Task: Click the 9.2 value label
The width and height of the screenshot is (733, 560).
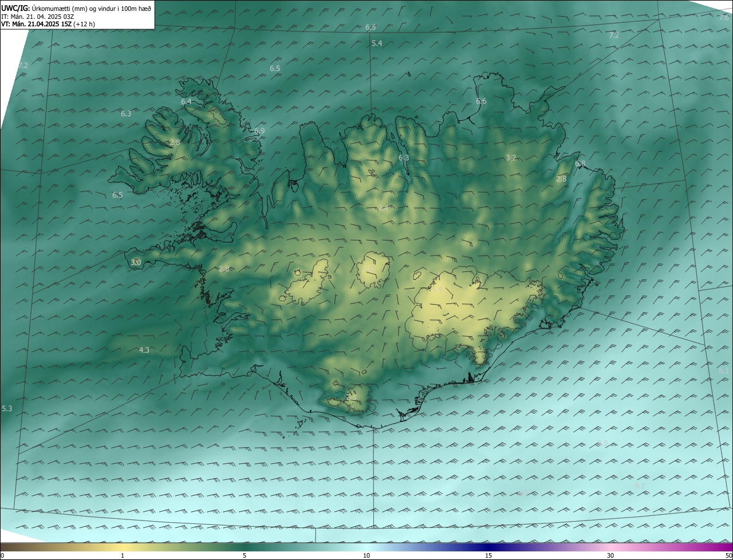Action: pos(640,486)
